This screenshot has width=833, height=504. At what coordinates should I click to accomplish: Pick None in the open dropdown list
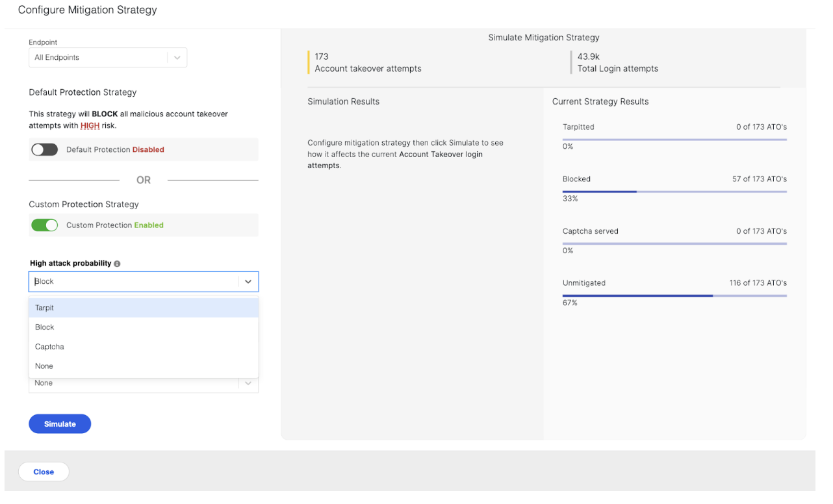(44, 366)
